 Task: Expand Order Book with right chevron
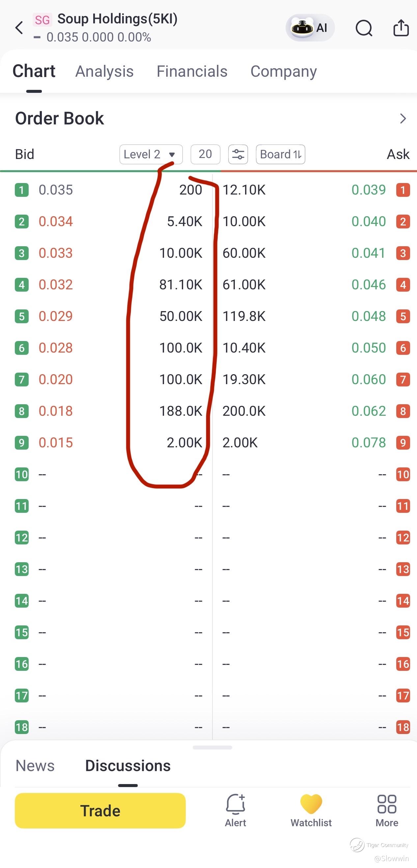pos(403,118)
